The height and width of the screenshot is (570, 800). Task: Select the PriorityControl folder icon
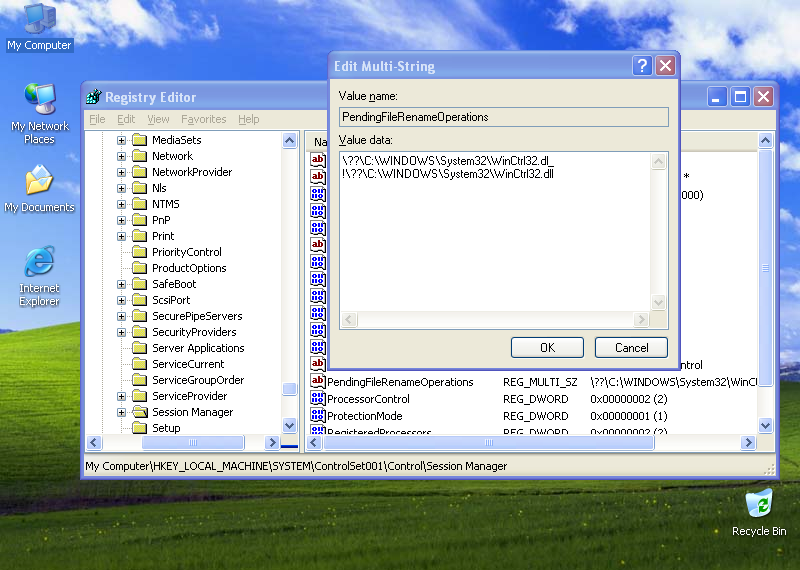[x=140, y=252]
